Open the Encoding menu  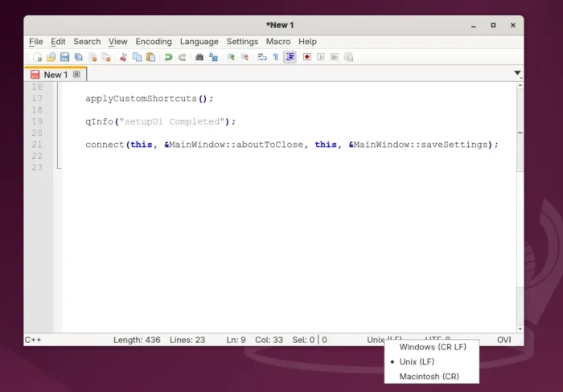(153, 42)
